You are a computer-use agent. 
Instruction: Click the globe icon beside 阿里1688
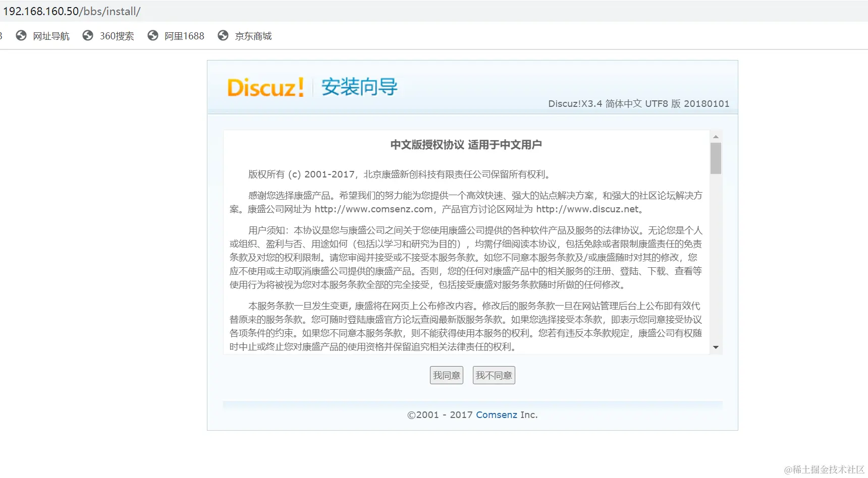pos(153,36)
